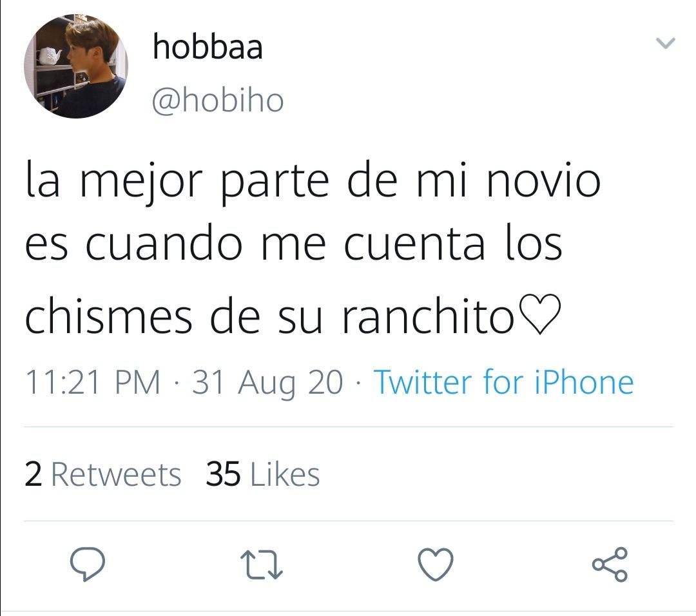The height and width of the screenshot is (616, 696).
Task: Click the word ranchito in tweet
Action: (x=428, y=314)
